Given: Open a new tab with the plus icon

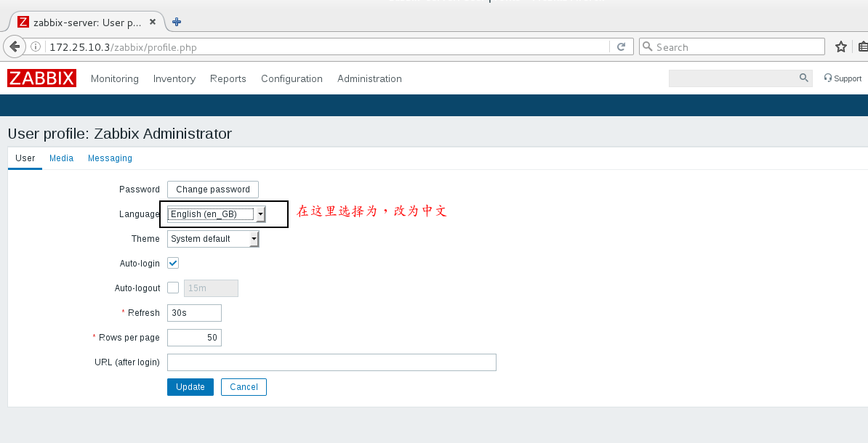Looking at the screenshot, I should [x=177, y=22].
